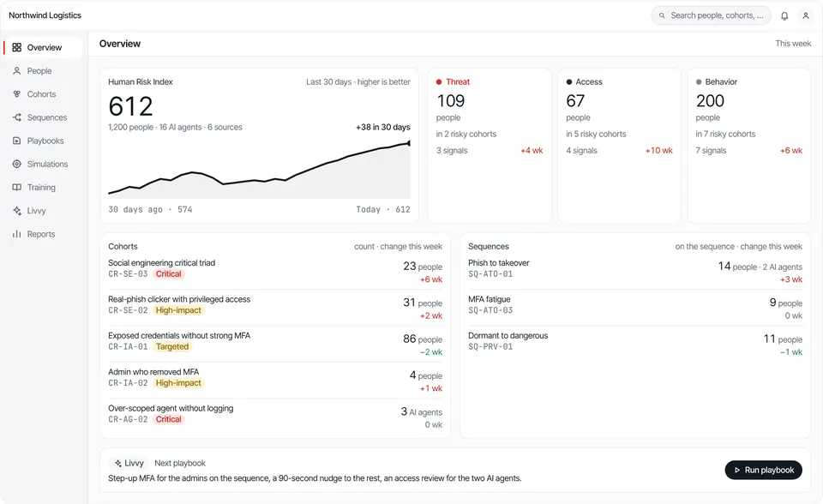The image size is (823, 504).
Task: Click the Critical tag next to CR-AG-02
Action: point(169,419)
